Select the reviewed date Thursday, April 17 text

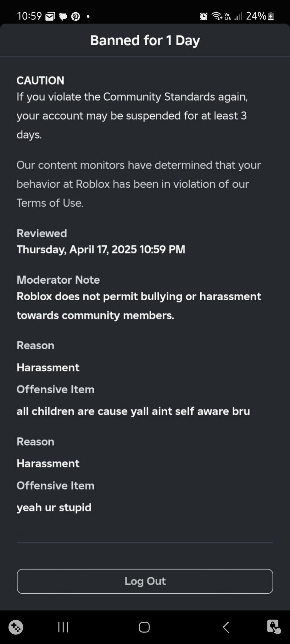click(x=101, y=249)
